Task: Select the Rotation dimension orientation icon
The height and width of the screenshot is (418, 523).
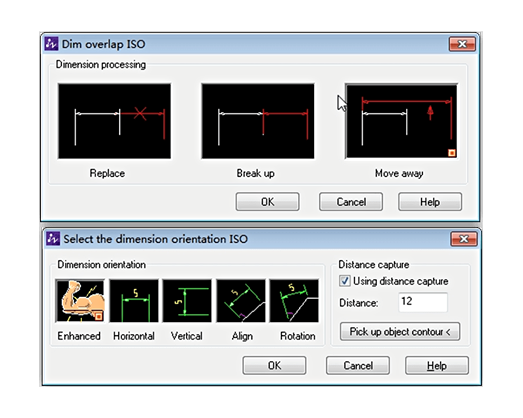Action: [294, 301]
